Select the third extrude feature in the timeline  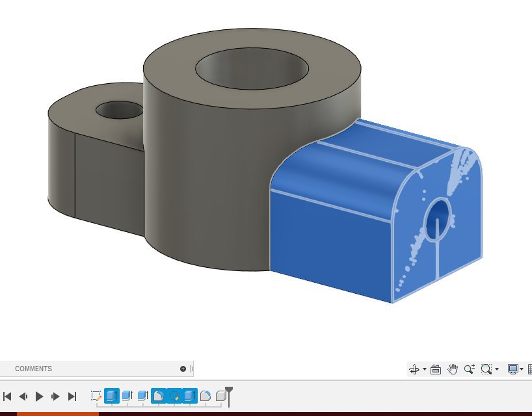143,396
